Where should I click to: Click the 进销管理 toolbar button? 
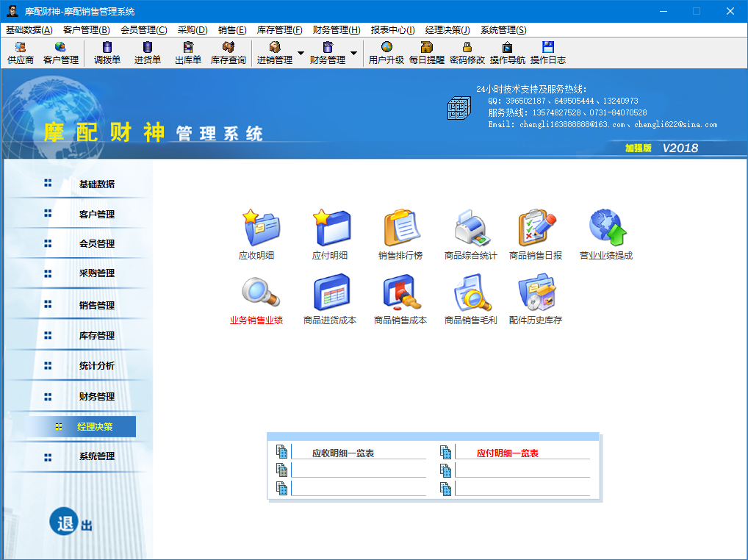click(x=275, y=53)
